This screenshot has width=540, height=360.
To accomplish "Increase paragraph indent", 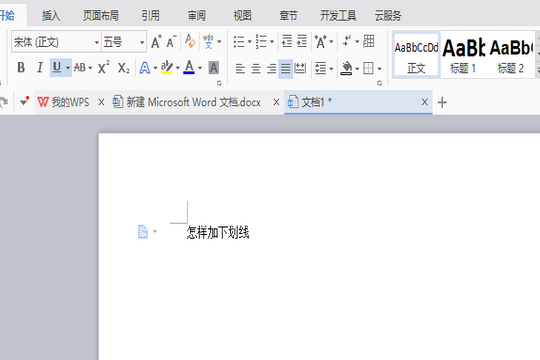I will coord(302,41).
